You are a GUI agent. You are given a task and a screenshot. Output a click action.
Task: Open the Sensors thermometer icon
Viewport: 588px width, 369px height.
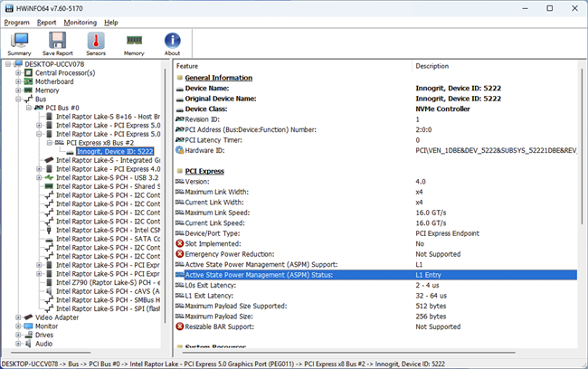pyautogui.click(x=96, y=43)
